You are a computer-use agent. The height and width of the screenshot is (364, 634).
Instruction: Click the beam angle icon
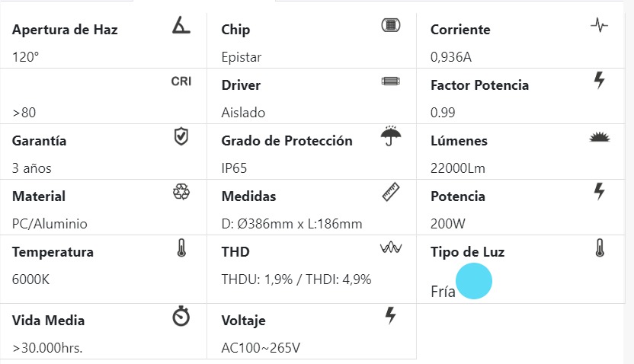(181, 26)
